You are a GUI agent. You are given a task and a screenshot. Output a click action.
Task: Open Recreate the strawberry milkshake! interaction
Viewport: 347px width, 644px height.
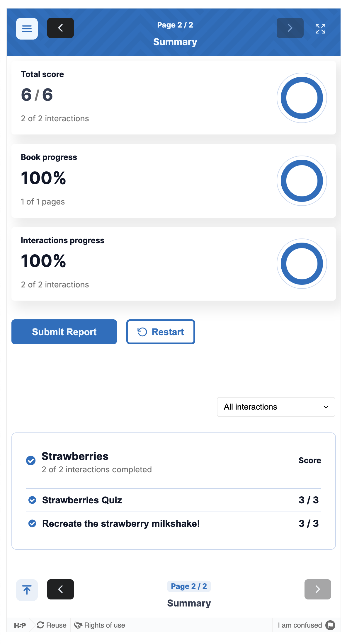tap(121, 524)
